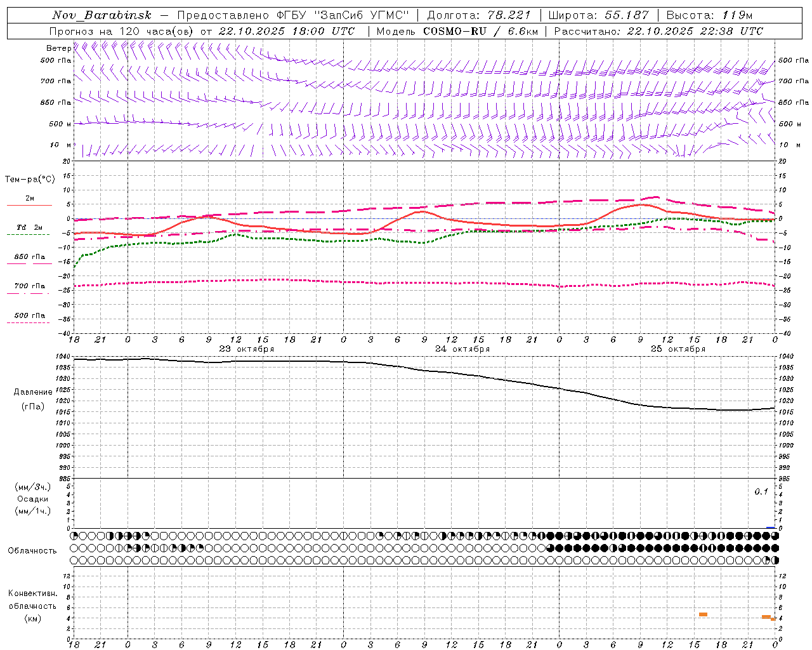The width and height of the screenshot is (812, 650).
Task: Click the '(мм/3ч.)' precipitation unit label
Action: coord(33,487)
